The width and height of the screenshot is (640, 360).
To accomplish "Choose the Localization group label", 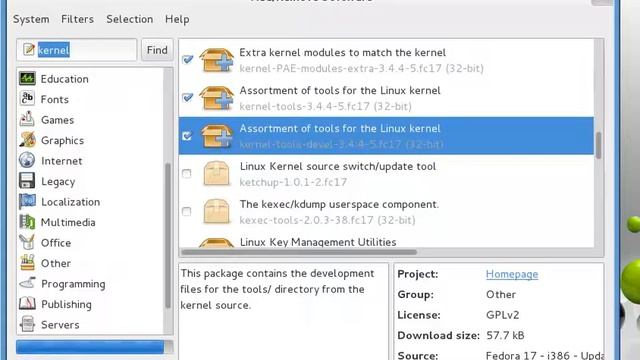I will coord(71,202).
